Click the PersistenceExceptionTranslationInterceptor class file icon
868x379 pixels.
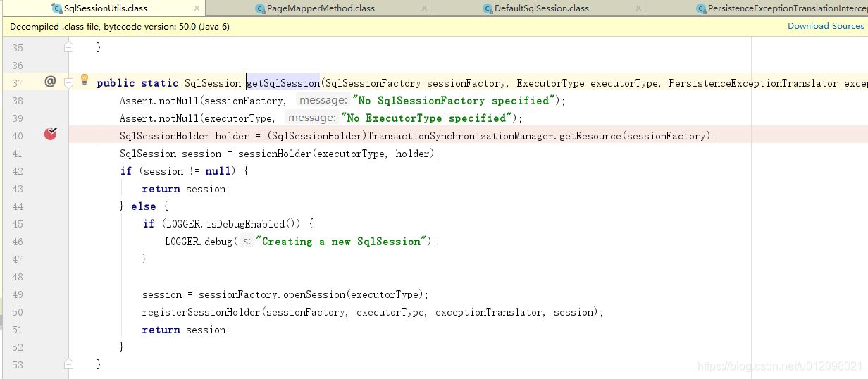pyautogui.click(x=701, y=8)
